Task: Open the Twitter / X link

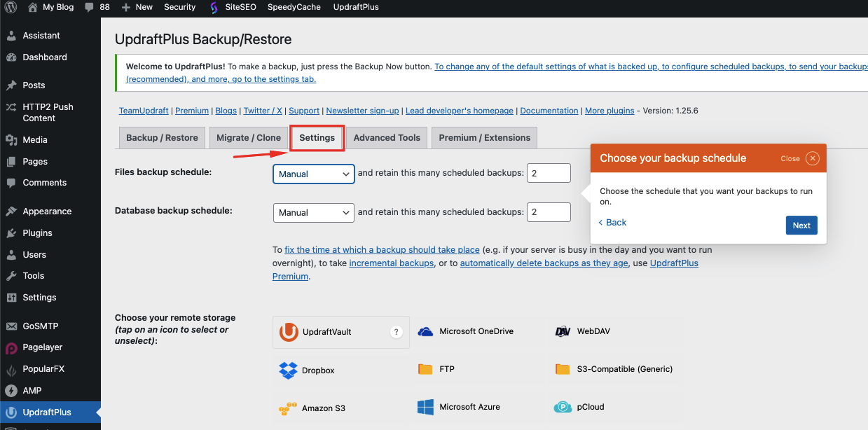Action: pos(263,111)
